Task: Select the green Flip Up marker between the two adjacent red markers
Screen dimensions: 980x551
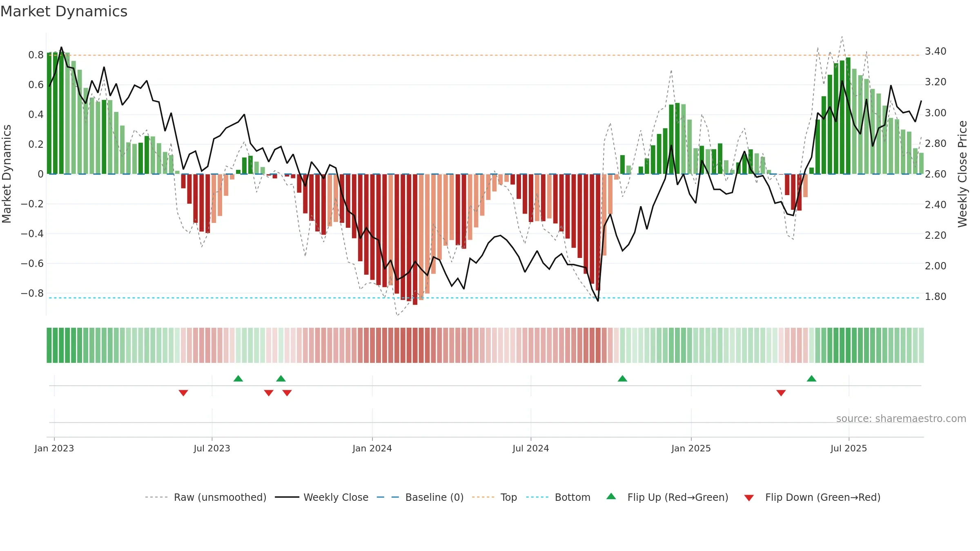Action: point(281,378)
